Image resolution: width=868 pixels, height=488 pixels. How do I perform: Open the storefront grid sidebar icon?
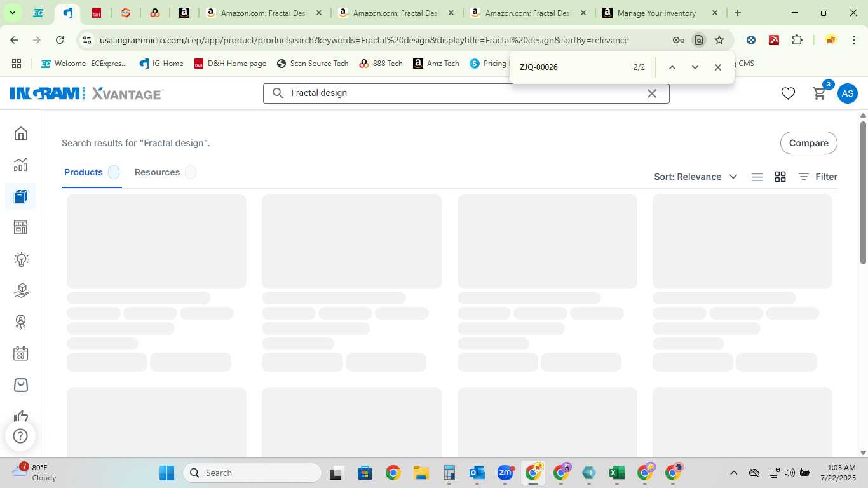(x=20, y=227)
